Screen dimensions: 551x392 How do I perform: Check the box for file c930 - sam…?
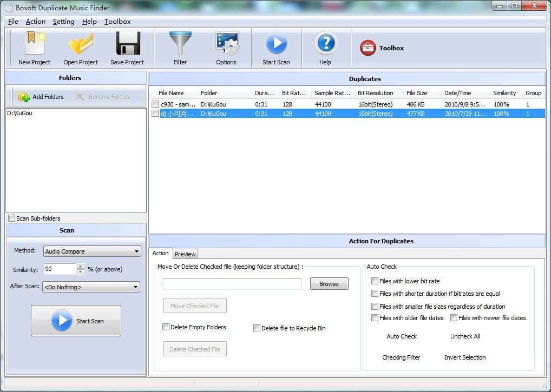click(155, 104)
